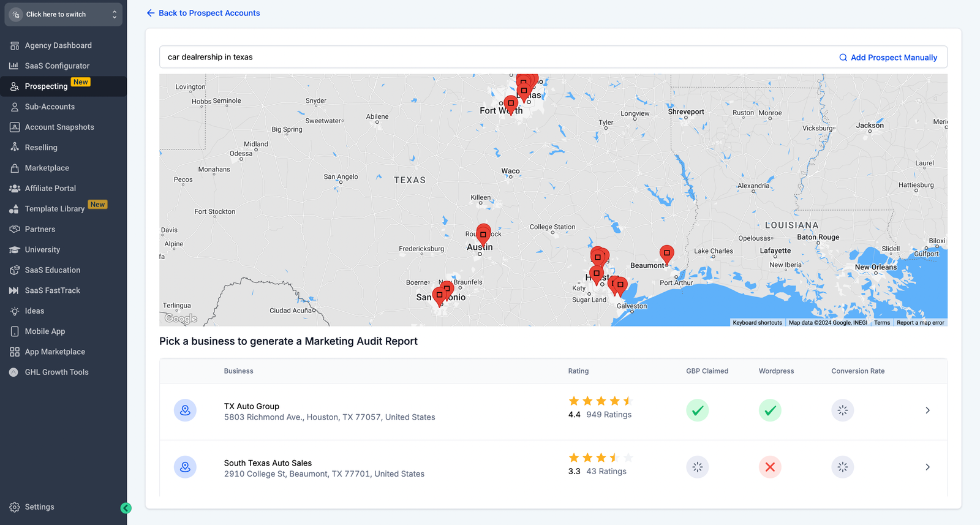Image resolution: width=980 pixels, height=525 pixels.
Task: Click the red map pin near Beaumont
Action: pyautogui.click(x=666, y=254)
